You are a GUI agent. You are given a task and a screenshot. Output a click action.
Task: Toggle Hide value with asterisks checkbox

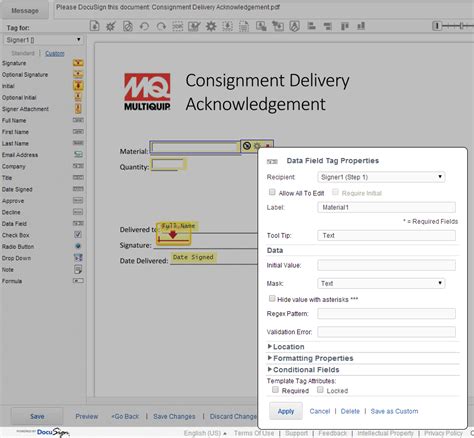click(x=272, y=298)
